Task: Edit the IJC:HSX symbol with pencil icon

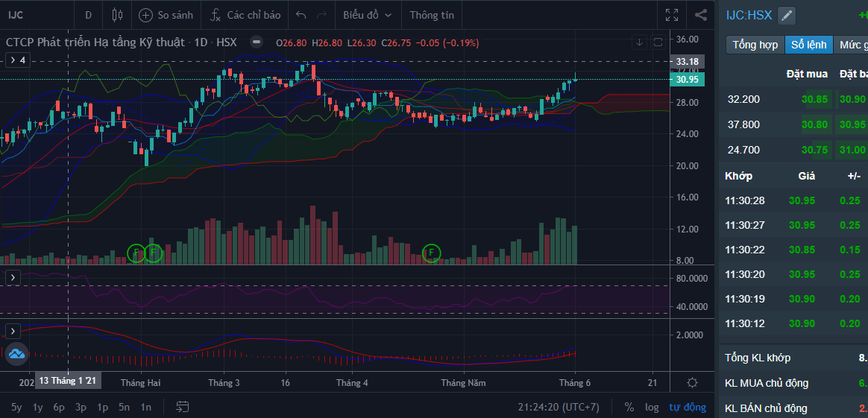Action: [x=787, y=16]
